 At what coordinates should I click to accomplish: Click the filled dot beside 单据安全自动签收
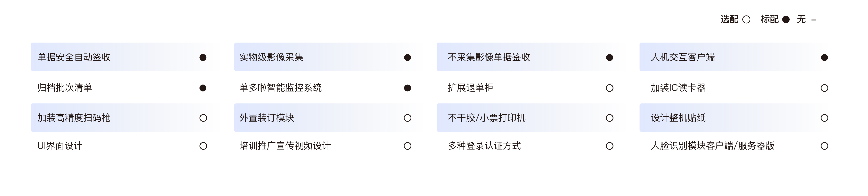coord(203,57)
